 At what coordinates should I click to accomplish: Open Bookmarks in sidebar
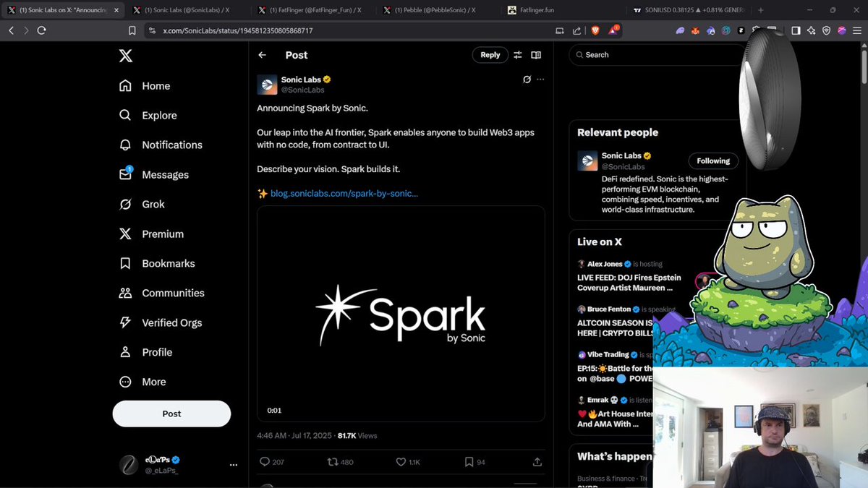pyautogui.click(x=157, y=263)
